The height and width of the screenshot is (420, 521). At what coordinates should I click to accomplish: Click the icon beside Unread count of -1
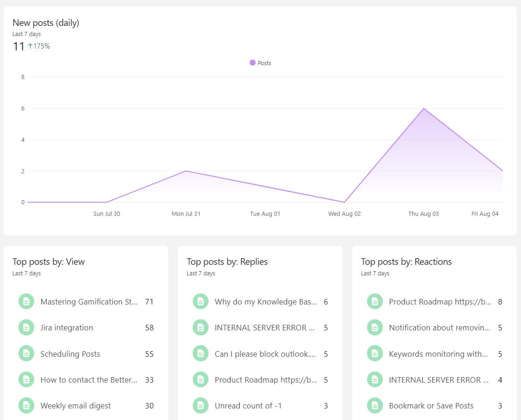coord(201,406)
